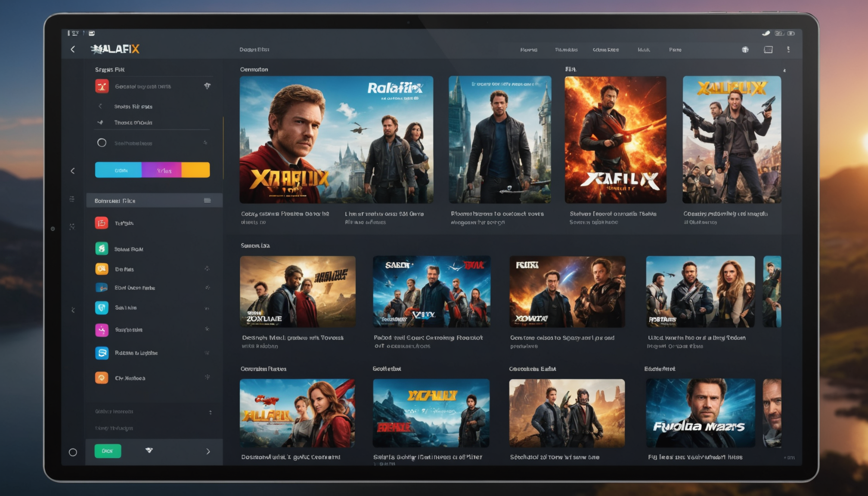Open the blue S-shaped channel icon
This screenshot has width=868, height=496.
point(102,353)
